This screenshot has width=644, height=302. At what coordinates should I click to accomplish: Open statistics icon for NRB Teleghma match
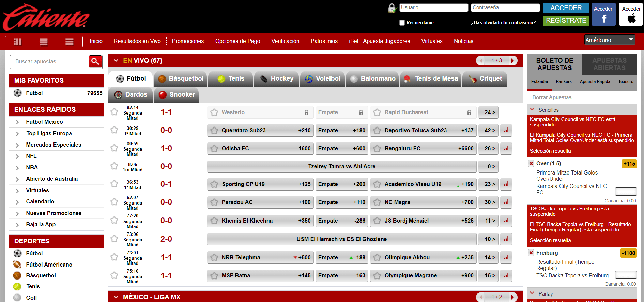pyautogui.click(x=506, y=257)
